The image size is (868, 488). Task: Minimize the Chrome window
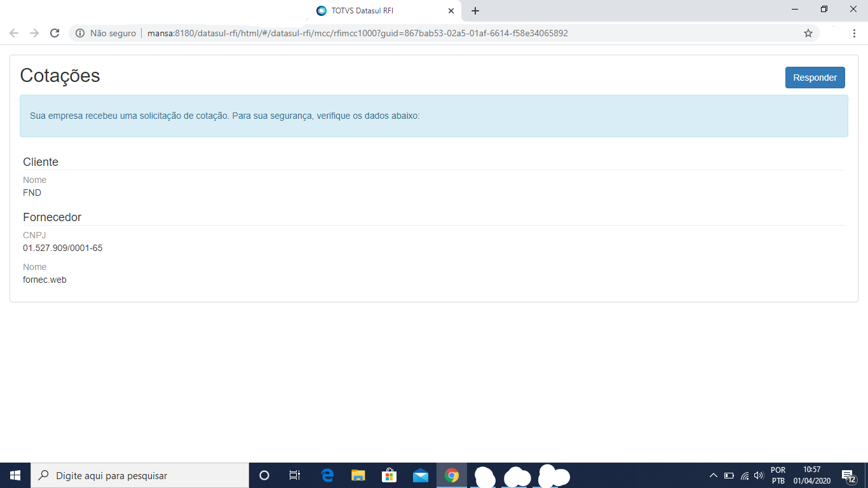(795, 9)
